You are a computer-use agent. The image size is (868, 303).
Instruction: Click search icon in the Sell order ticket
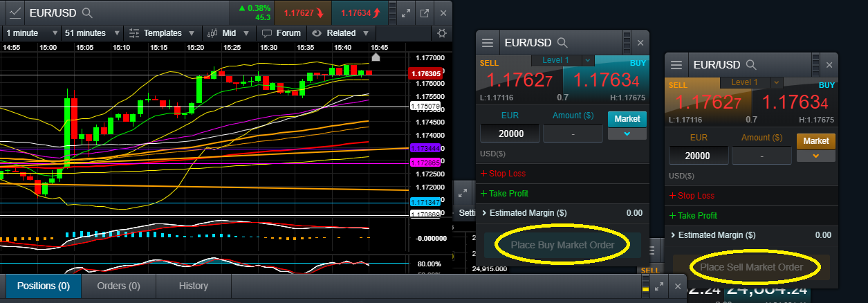(752, 64)
